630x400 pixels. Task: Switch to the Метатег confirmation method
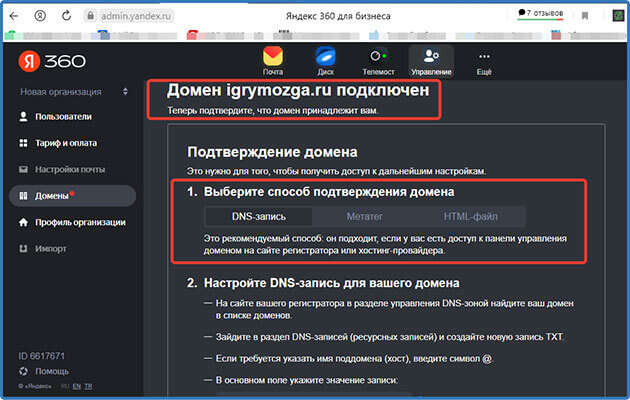pyautogui.click(x=364, y=216)
